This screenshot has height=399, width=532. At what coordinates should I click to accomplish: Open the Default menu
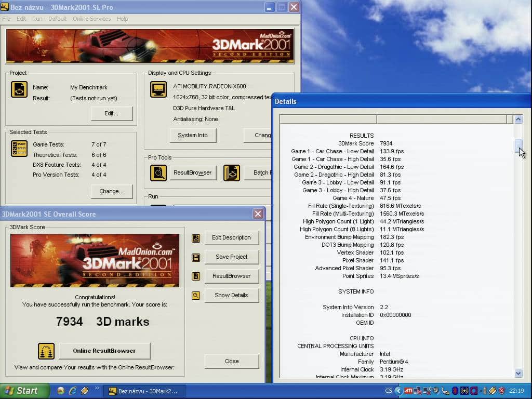(x=57, y=19)
